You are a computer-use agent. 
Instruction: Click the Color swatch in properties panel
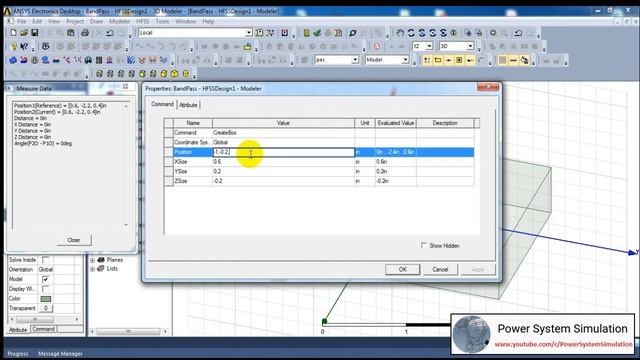point(46,299)
